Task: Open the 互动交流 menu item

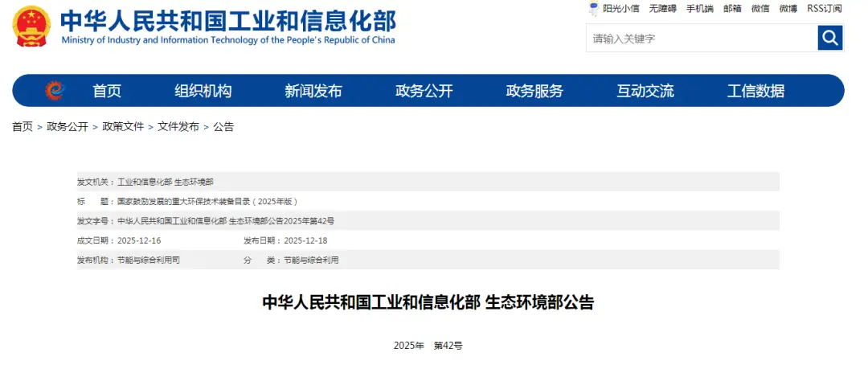Action: 645,91
